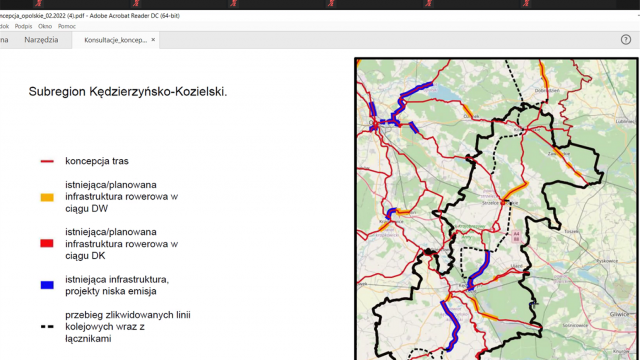Click the heading Subregion Kędzierzyńsko-Kozielski.
The image size is (640, 360).
pos(128,92)
